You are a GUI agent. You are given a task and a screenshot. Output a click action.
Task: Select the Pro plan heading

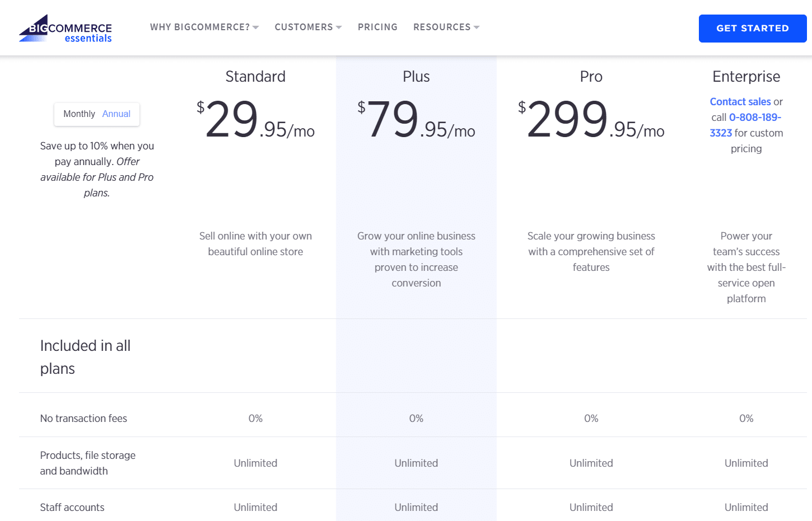[x=591, y=77]
